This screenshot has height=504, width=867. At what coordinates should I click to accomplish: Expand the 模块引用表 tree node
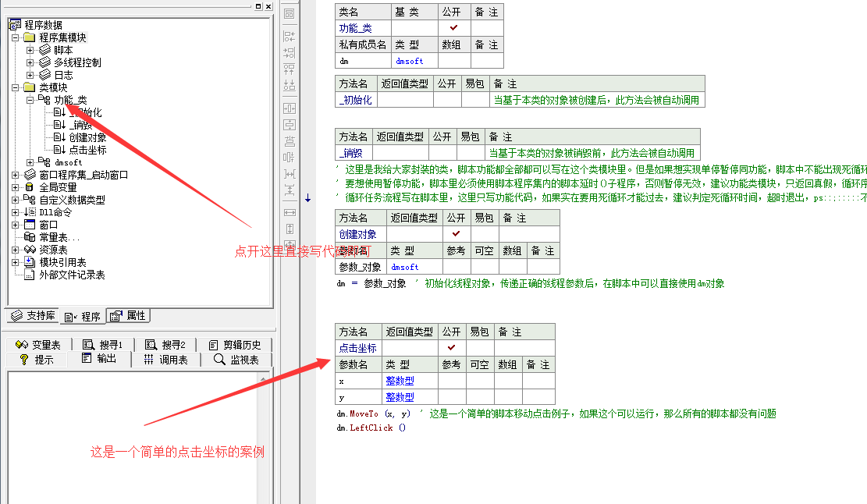[16, 262]
